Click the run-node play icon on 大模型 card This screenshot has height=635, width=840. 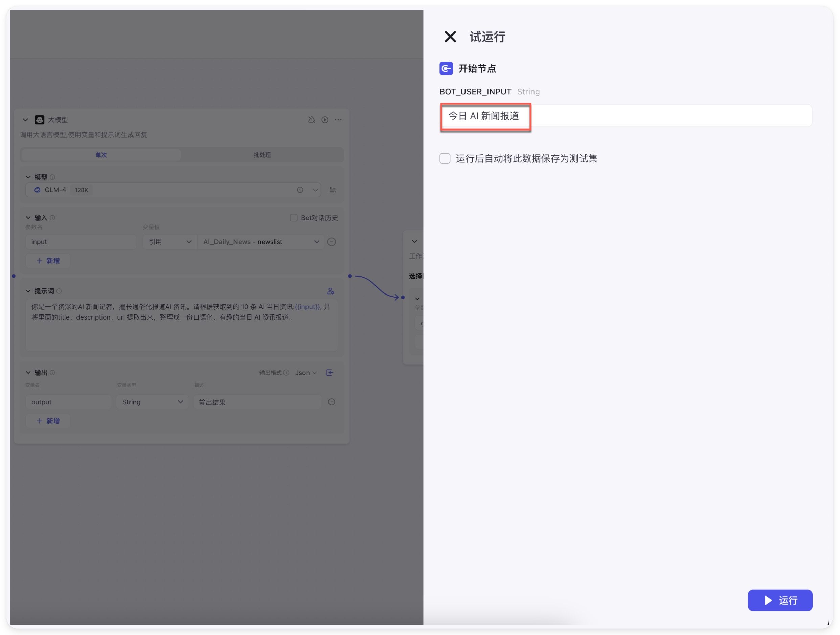click(325, 120)
